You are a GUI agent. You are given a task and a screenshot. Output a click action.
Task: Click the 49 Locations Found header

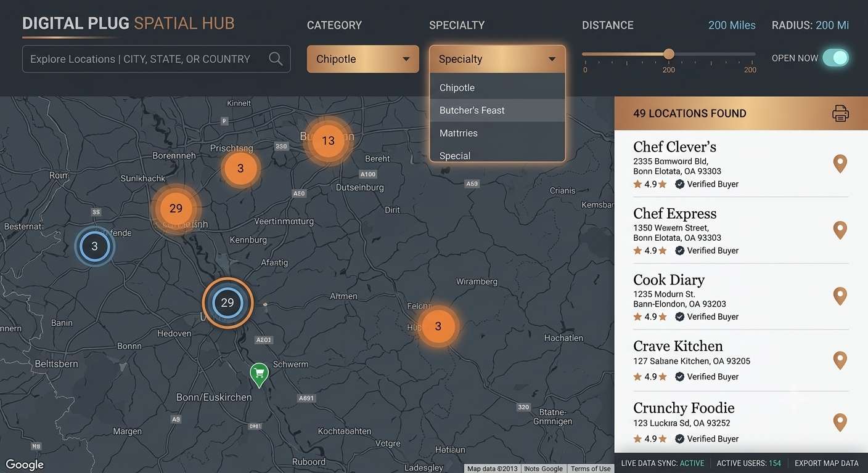(x=689, y=113)
